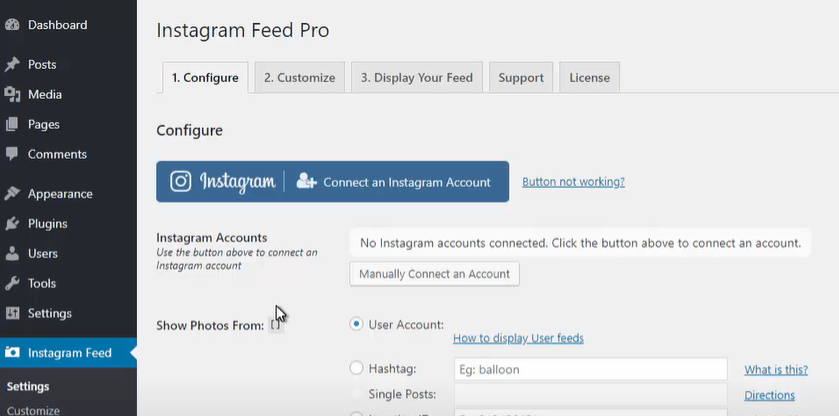Click the add-user icon in the blue connect button
The width and height of the screenshot is (839, 416).
point(307,181)
